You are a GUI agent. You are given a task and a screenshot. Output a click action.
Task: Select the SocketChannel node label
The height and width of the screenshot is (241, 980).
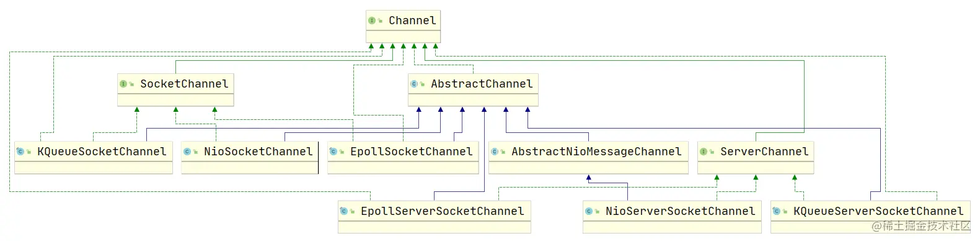(x=184, y=84)
